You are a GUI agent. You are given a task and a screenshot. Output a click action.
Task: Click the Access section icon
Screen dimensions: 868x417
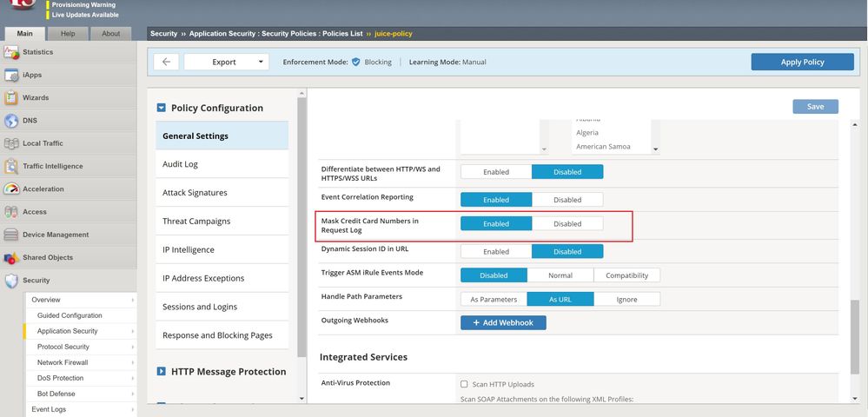[11, 212]
